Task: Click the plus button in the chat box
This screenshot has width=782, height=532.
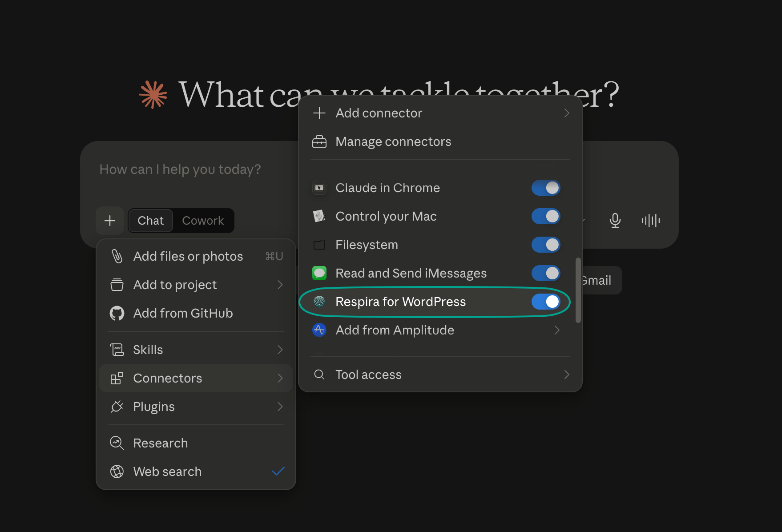Action: [x=110, y=221]
